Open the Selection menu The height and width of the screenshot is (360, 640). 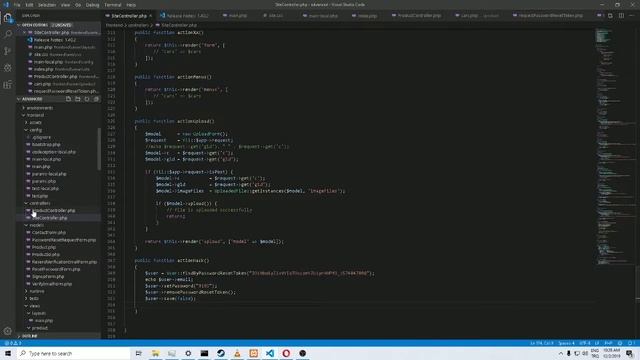[47, 5]
